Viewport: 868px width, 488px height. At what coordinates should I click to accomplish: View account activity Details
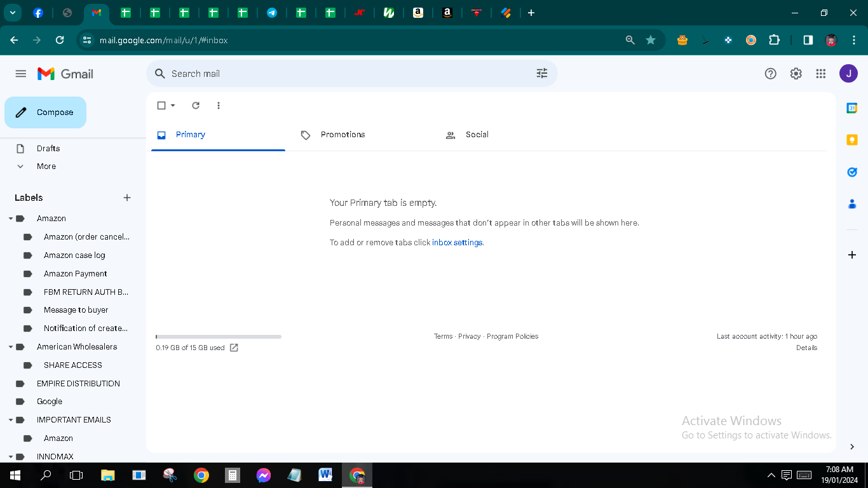click(807, 348)
